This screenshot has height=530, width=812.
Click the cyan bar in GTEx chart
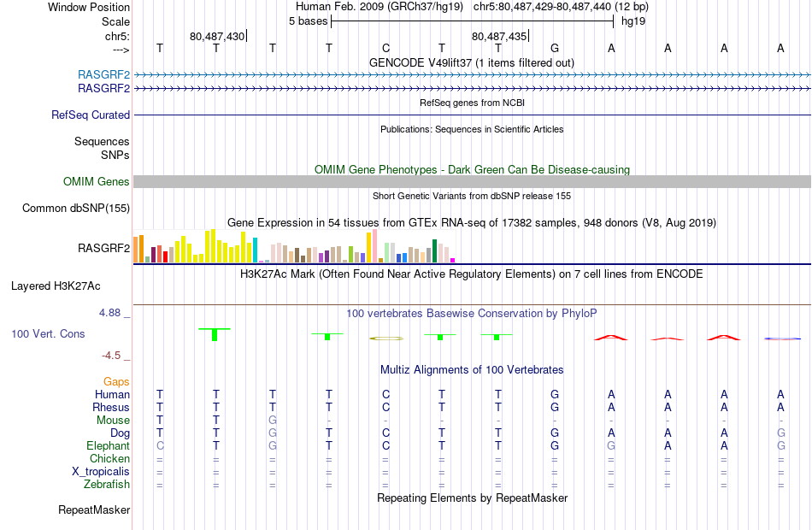(x=255, y=250)
